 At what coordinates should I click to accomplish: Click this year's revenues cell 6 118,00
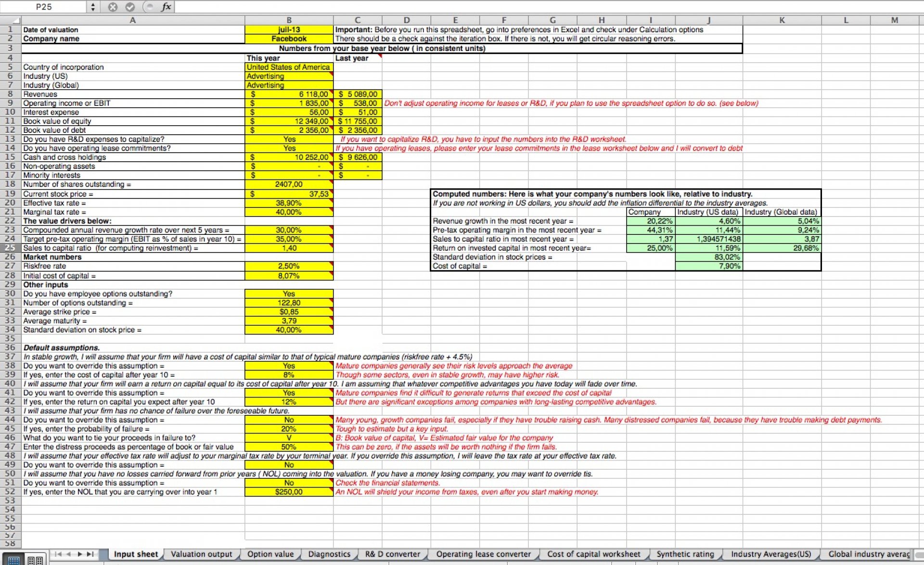tap(289, 94)
